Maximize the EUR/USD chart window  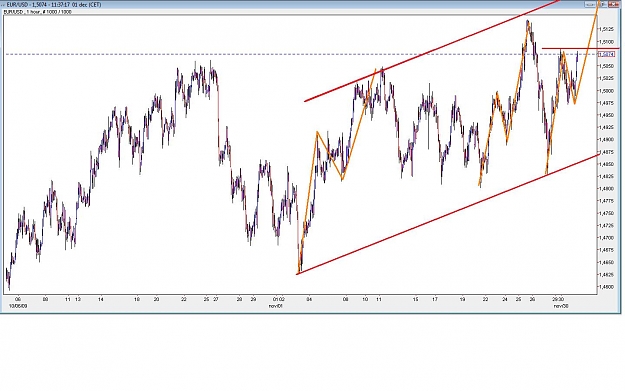(602, 4)
